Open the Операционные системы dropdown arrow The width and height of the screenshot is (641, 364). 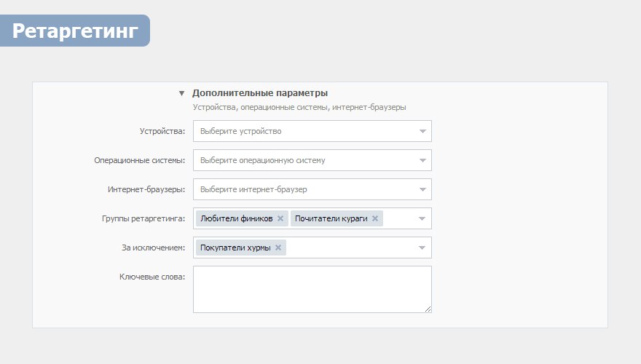click(x=422, y=161)
